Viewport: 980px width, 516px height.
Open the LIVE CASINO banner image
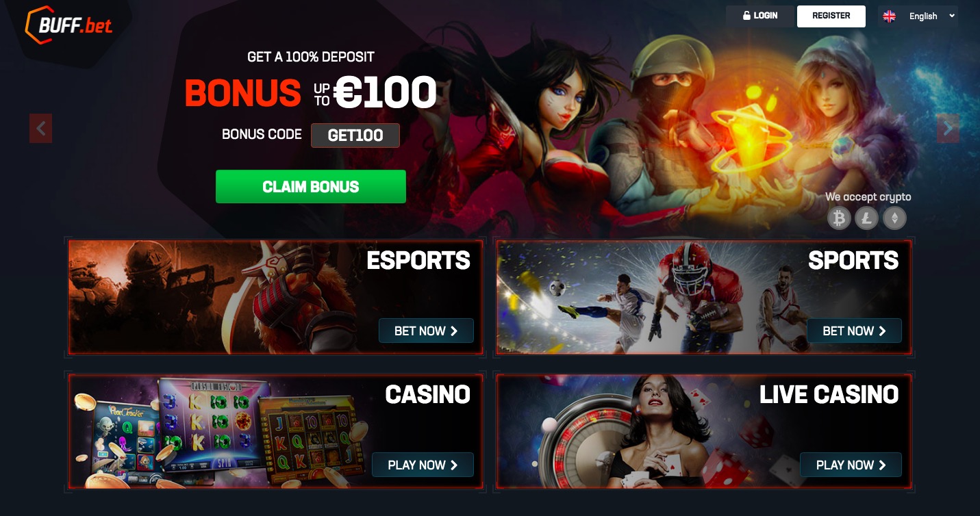(x=704, y=431)
